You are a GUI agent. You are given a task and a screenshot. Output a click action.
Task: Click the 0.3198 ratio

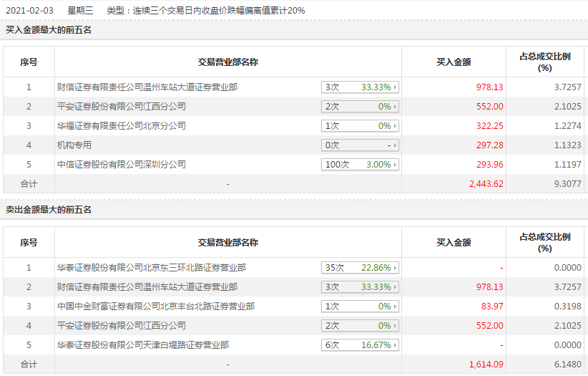click(x=568, y=307)
